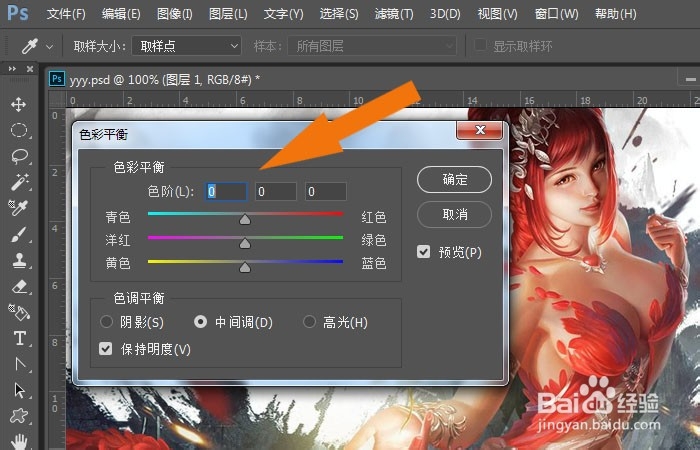Open the 窗口(W) menu
The height and width of the screenshot is (450, 700).
tap(556, 14)
